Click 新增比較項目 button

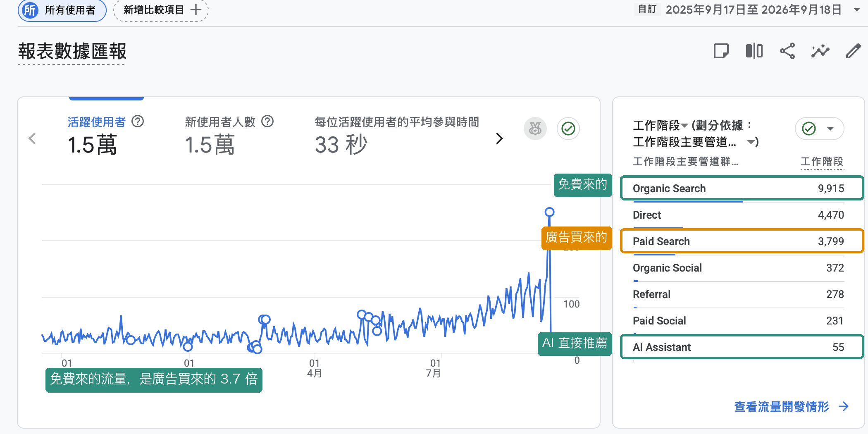[161, 10]
